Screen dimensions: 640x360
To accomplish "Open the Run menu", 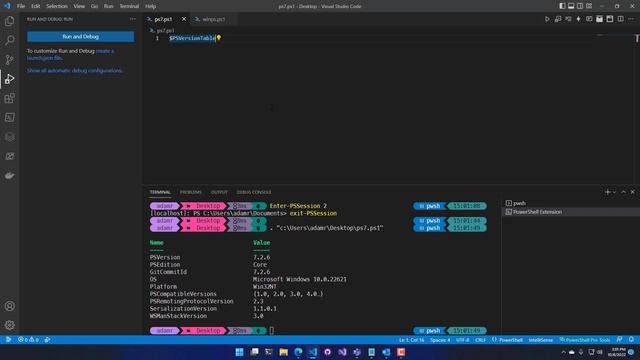I will [109, 6].
